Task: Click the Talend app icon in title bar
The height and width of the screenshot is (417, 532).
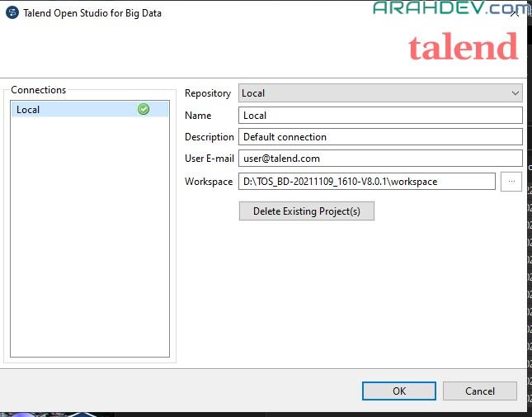Action: pyautogui.click(x=12, y=12)
